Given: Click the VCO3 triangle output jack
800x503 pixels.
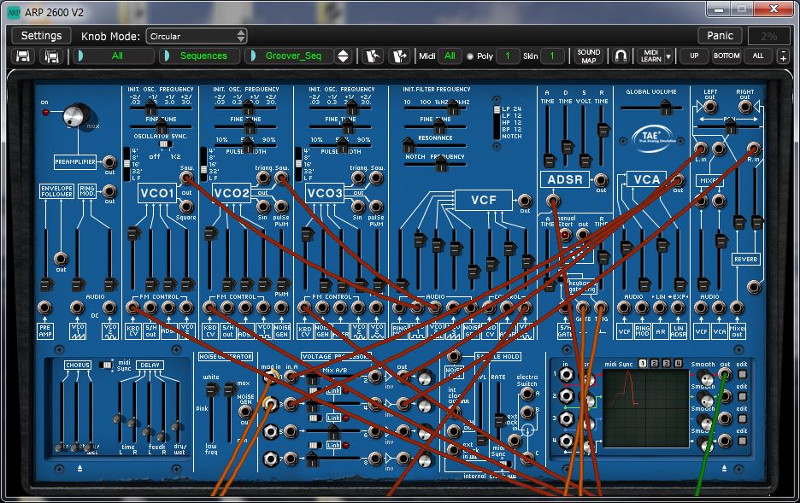Looking at the screenshot, I should [358, 178].
